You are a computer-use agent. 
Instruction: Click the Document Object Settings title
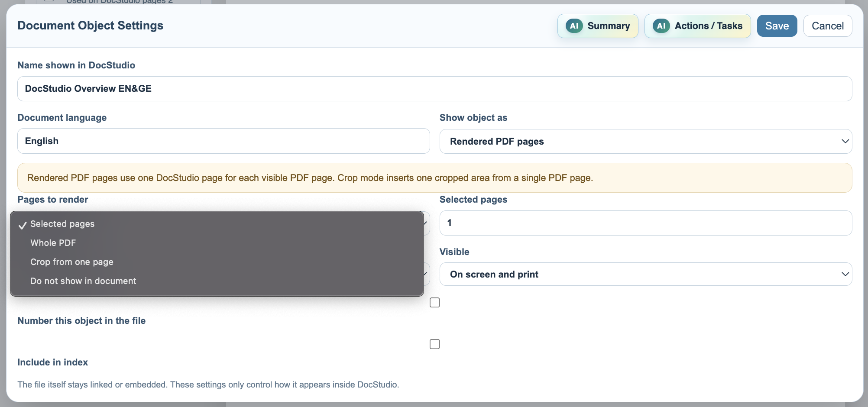[x=90, y=26]
